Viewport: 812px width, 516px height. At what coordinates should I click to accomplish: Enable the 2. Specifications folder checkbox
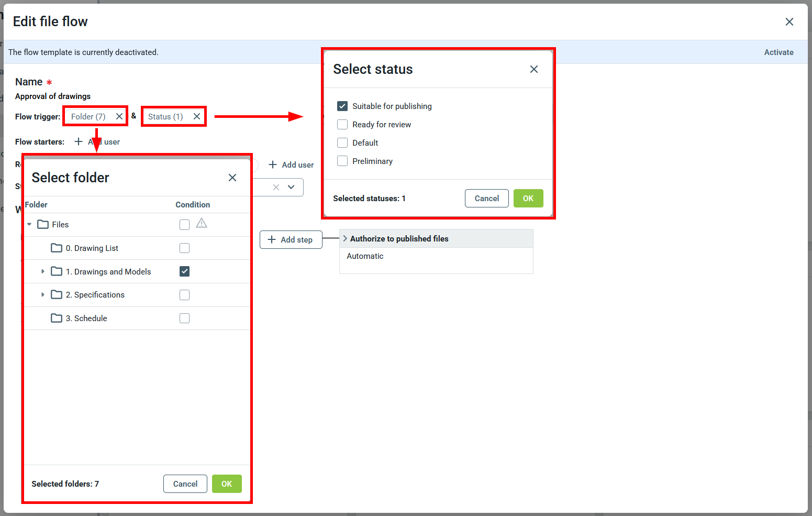pos(184,295)
